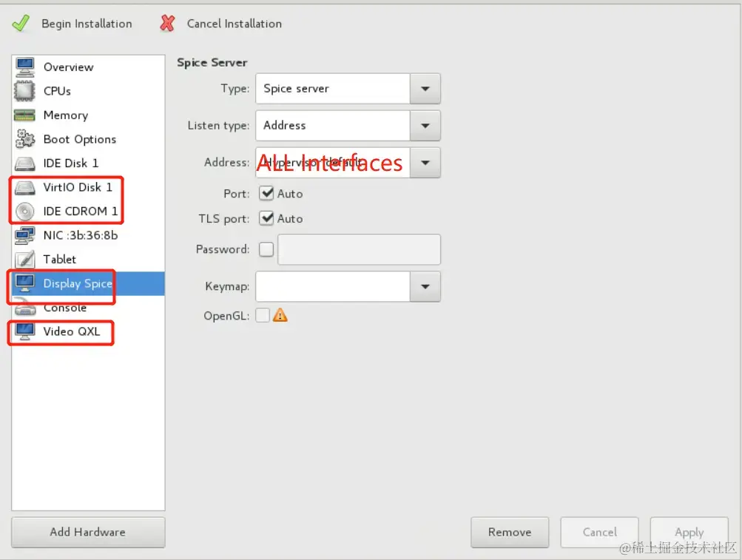This screenshot has width=742, height=560.
Task: Open the IDE Disk 1 entry
Action: 88,163
